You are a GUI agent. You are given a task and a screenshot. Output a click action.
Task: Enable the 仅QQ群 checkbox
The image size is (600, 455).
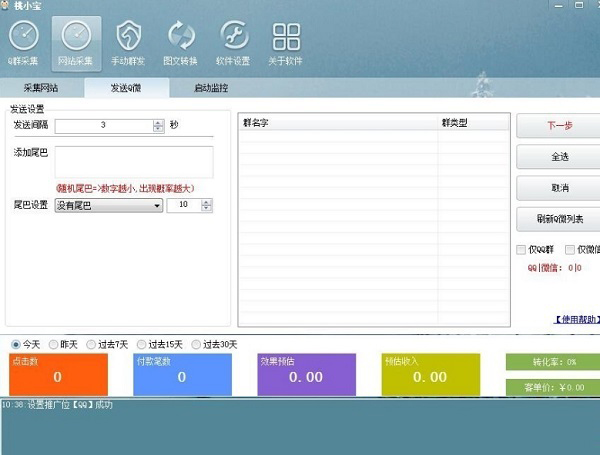521,250
